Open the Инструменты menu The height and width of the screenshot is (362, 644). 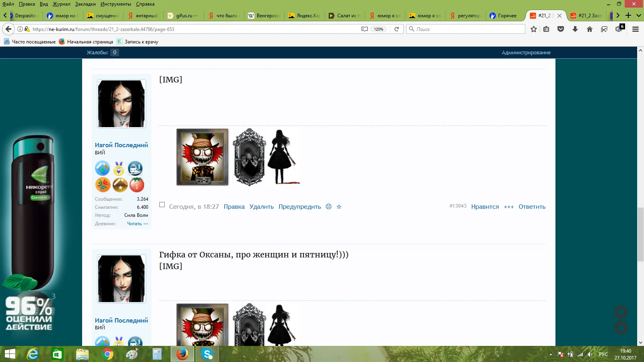click(116, 4)
